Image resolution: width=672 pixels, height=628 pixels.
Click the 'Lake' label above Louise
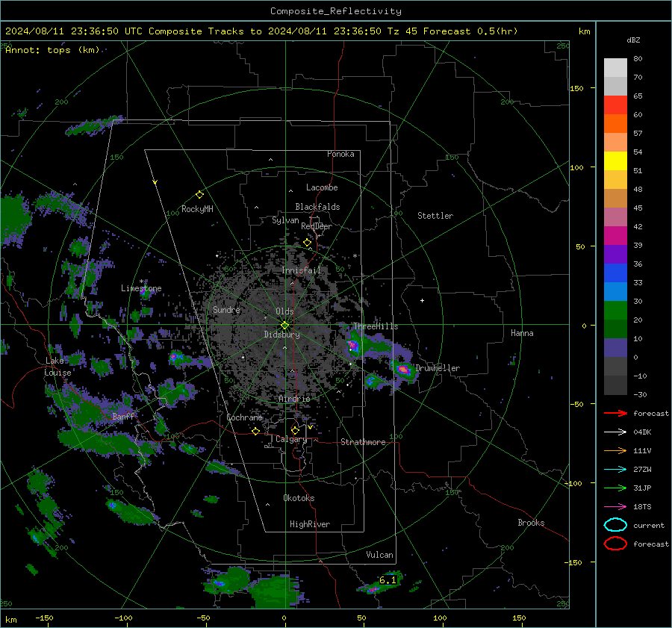(x=55, y=361)
